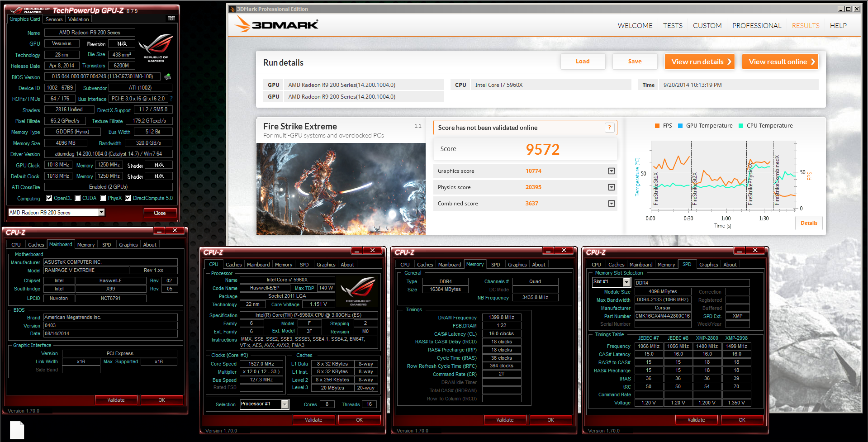This screenshot has height=442, width=868.
Task: Toggle the PhysX checkbox in GPU-Z
Action: click(103, 198)
